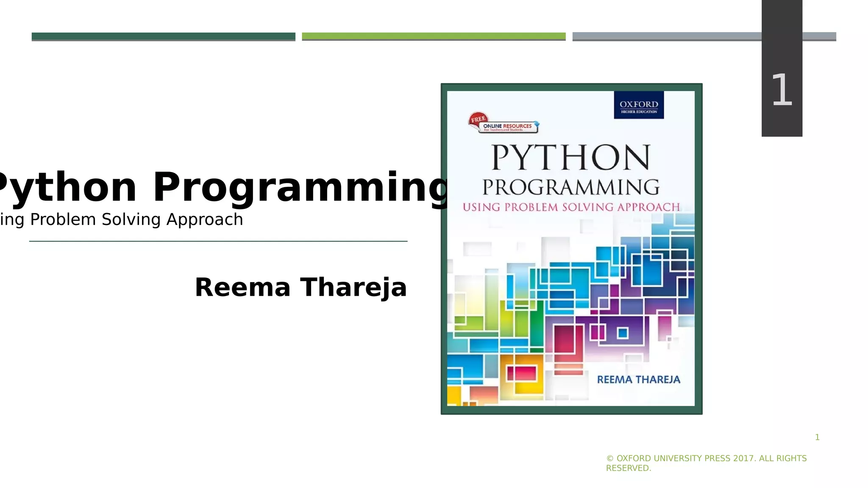Select the Python Programming slide title
This screenshot has width=868, height=488.
(x=220, y=187)
